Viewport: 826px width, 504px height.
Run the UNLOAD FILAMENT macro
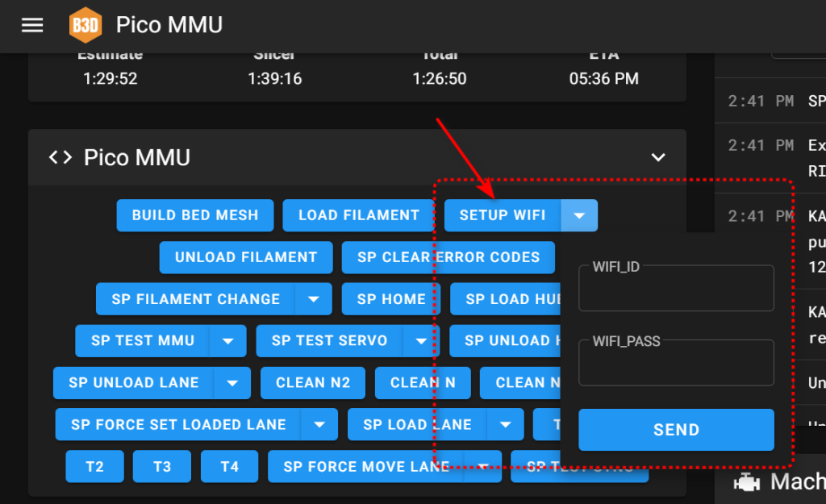[x=246, y=257]
